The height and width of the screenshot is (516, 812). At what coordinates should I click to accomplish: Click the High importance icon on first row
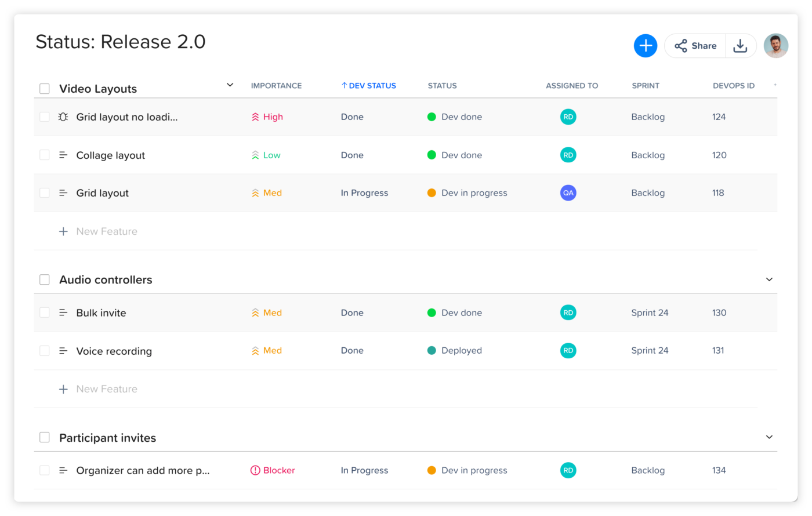[x=255, y=117]
